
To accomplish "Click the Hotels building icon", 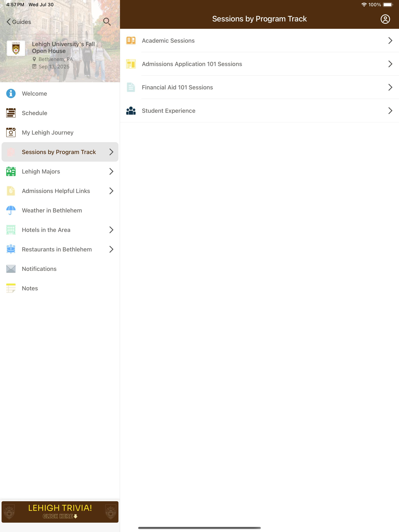I will (x=11, y=230).
